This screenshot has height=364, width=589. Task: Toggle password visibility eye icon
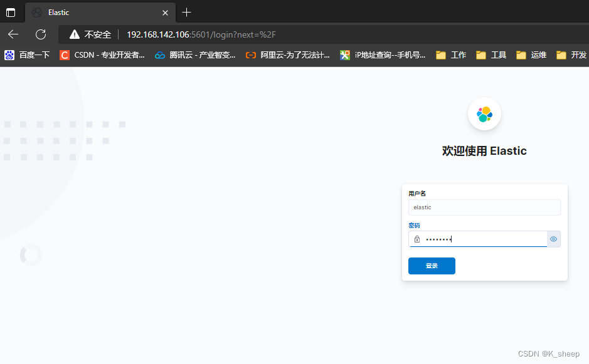pyautogui.click(x=553, y=239)
